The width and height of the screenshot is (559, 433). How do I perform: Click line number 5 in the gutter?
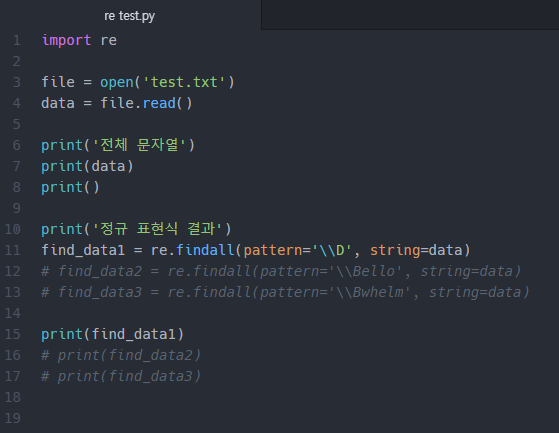(x=16, y=124)
